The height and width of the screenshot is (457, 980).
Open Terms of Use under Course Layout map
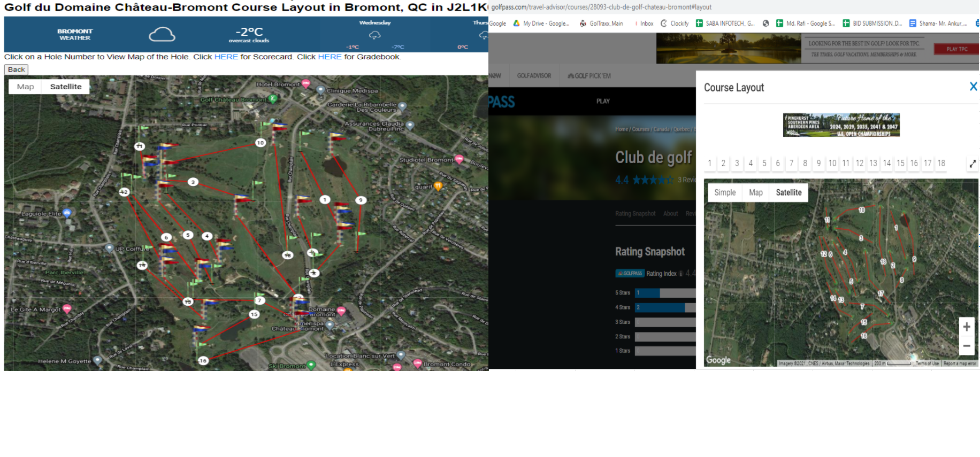[927, 363]
